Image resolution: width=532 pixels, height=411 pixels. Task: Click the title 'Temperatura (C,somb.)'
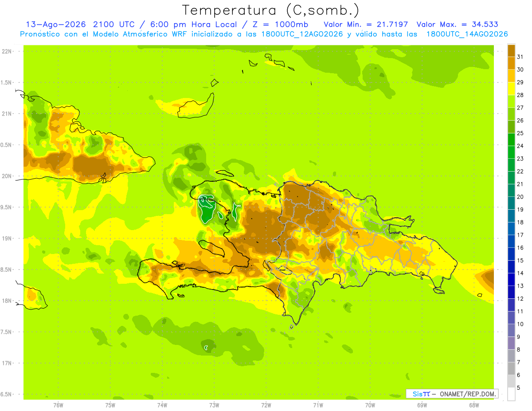pos(270,10)
